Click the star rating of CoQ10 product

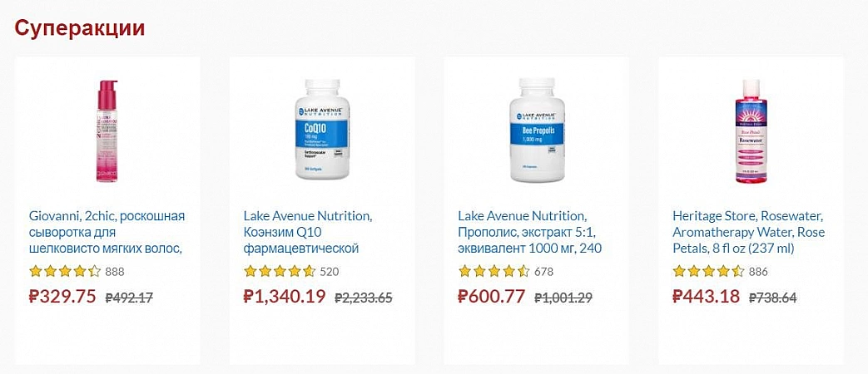click(x=280, y=271)
